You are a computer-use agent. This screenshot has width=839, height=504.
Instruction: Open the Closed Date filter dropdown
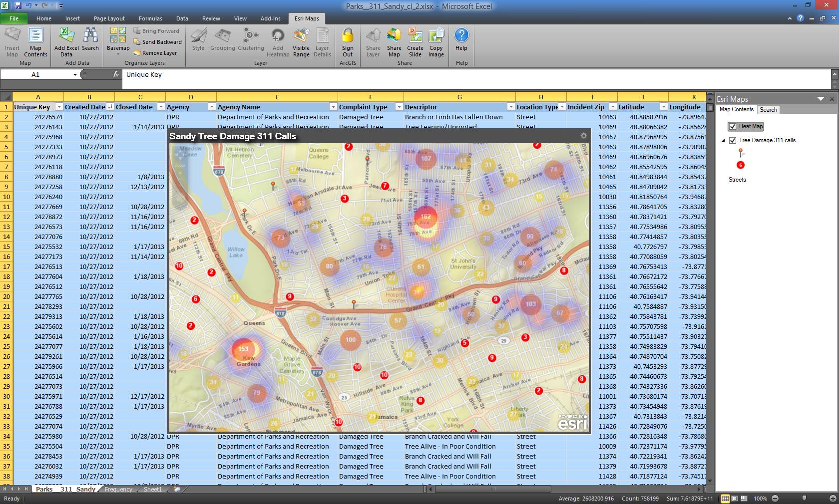coord(161,107)
